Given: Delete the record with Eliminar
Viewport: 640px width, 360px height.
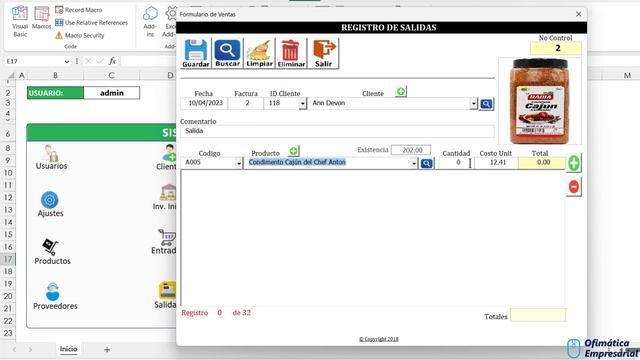Looking at the screenshot, I should pos(291,53).
